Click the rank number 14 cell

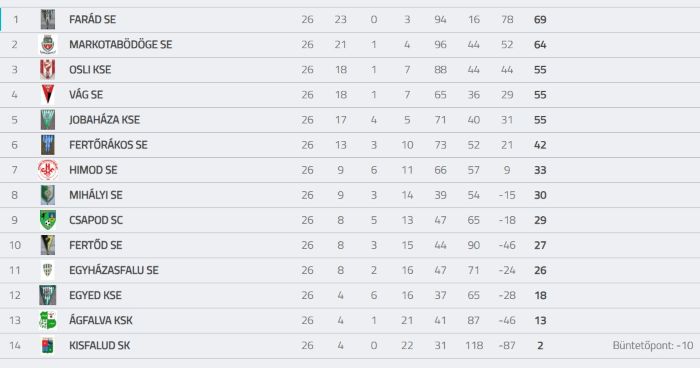click(15, 346)
